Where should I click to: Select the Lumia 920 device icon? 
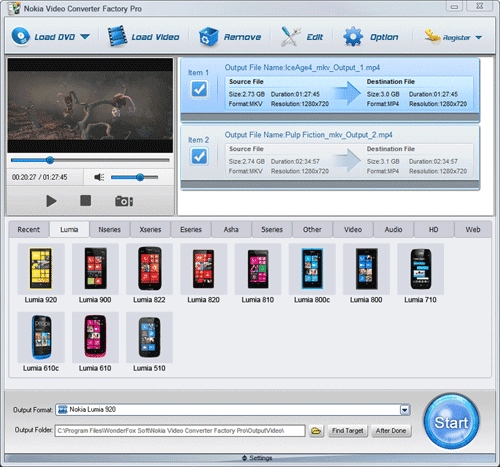(41, 269)
